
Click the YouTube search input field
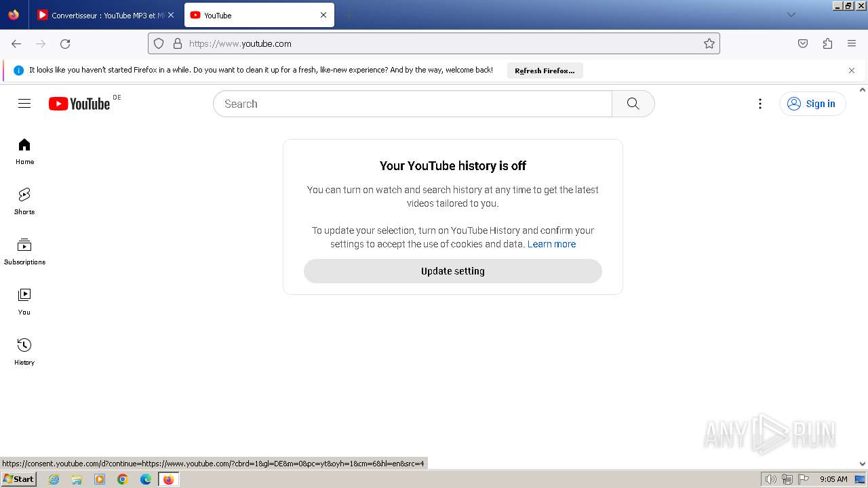click(x=412, y=104)
